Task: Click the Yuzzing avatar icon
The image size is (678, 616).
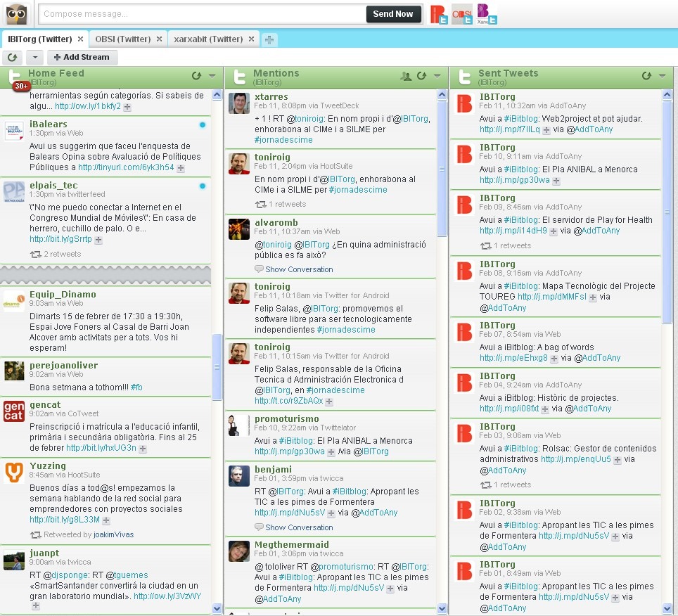Action: [x=14, y=472]
